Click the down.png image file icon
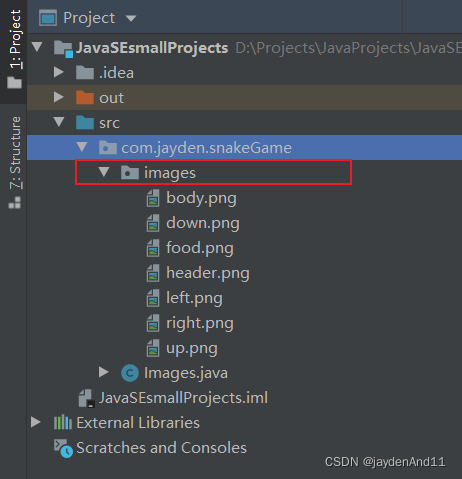The height and width of the screenshot is (479, 462). click(153, 223)
